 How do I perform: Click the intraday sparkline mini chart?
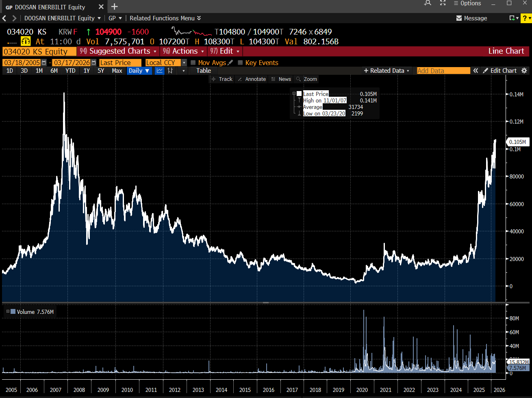(192, 31)
